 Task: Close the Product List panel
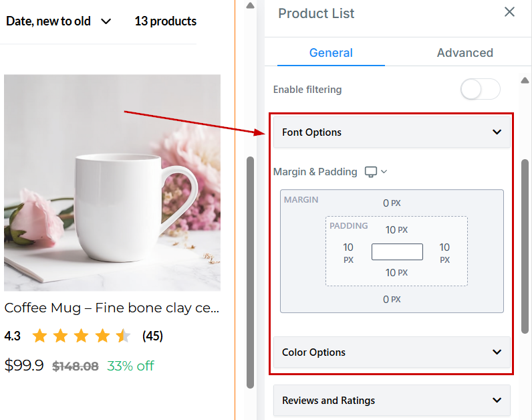coord(509,12)
